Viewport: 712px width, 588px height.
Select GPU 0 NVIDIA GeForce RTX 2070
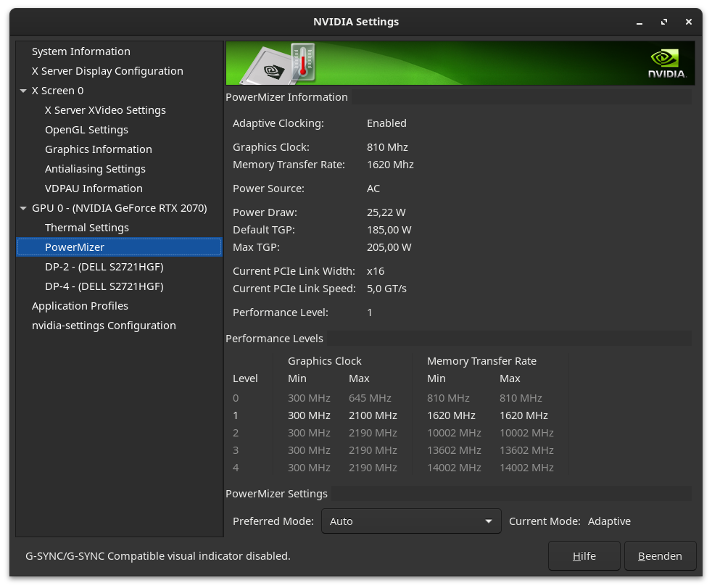point(120,208)
